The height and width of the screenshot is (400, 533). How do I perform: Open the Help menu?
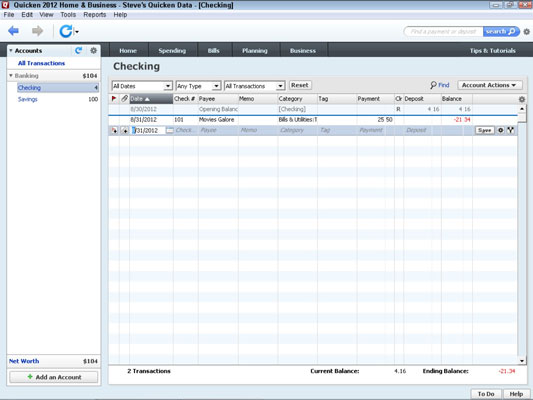coord(120,15)
